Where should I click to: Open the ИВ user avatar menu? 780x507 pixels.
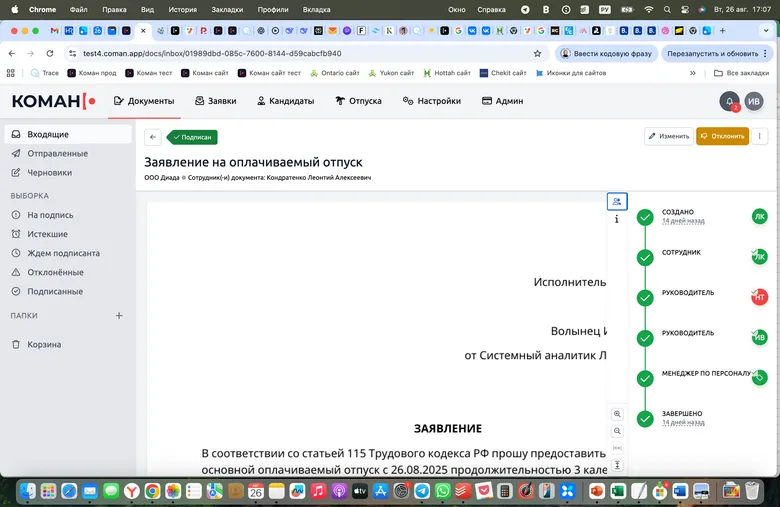click(x=754, y=101)
